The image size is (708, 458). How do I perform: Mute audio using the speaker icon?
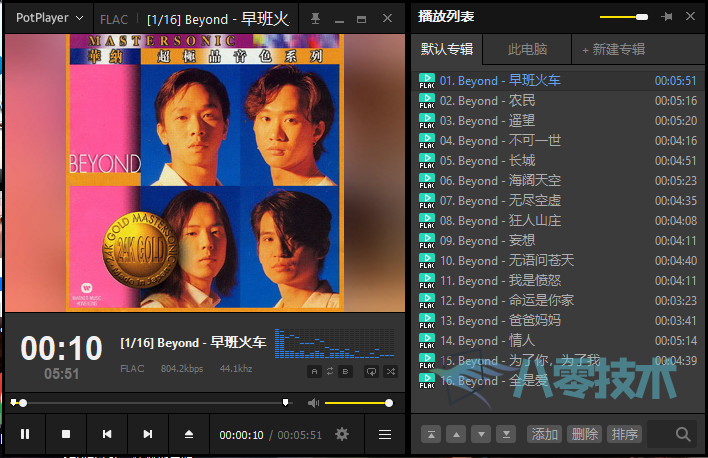click(x=313, y=403)
